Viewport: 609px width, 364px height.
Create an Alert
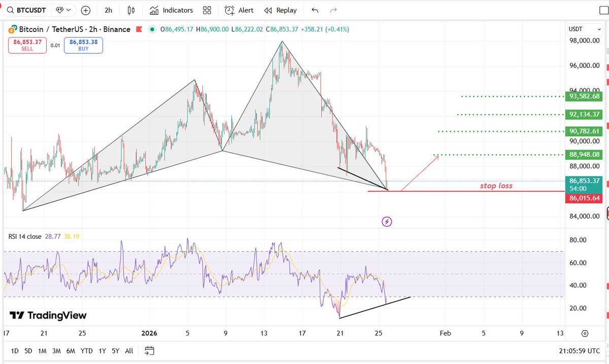pos(240,10)
